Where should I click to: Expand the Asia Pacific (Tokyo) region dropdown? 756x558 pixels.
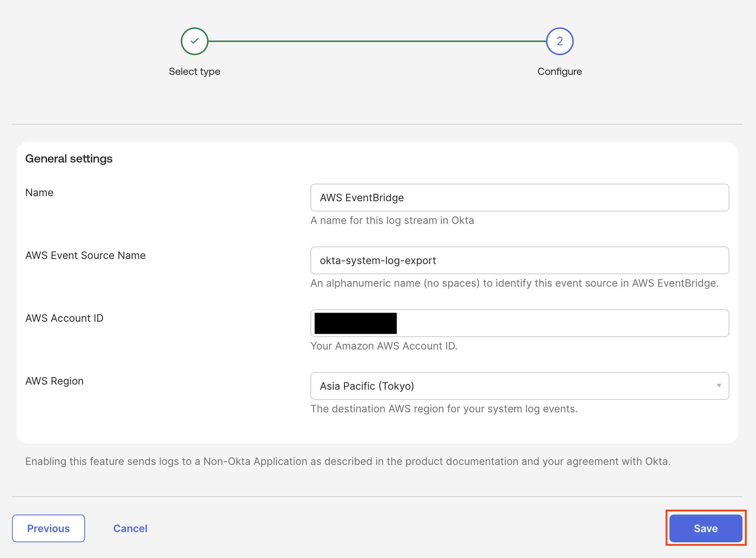coord(519,386)
